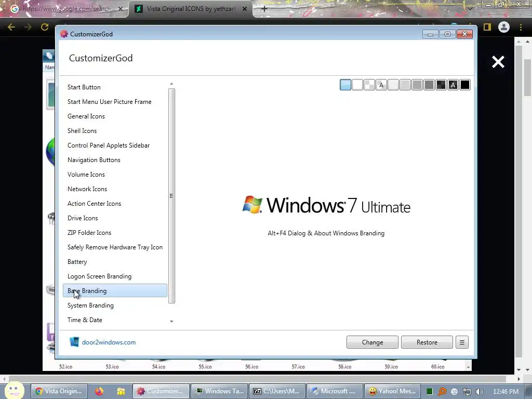Open Action Center Icons section

[x=115, y=204]
